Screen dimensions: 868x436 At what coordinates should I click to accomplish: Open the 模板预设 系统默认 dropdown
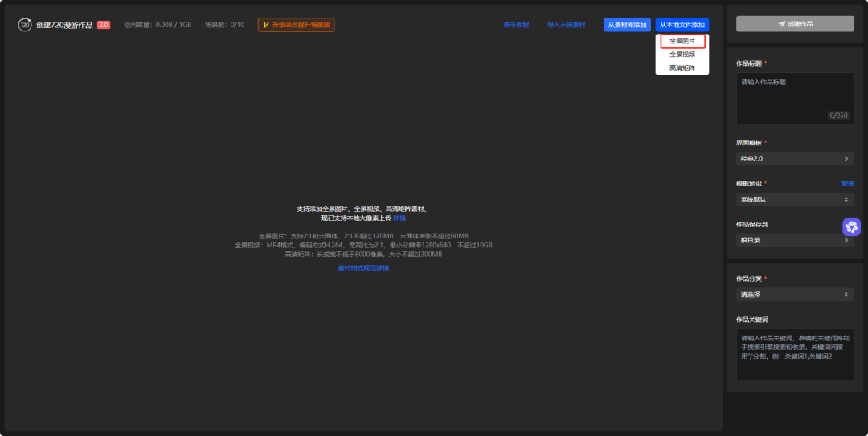point(795,200)
